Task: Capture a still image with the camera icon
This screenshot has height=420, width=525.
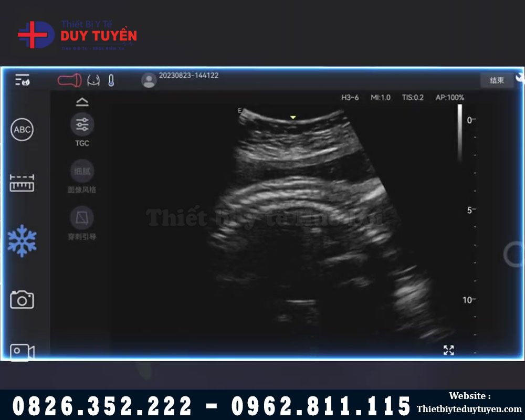Action: coord(22,300)
